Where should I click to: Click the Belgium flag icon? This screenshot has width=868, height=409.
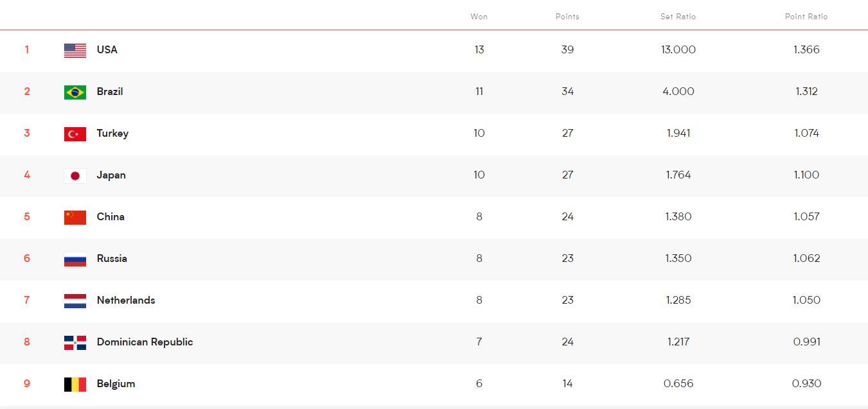pos(75,384)
